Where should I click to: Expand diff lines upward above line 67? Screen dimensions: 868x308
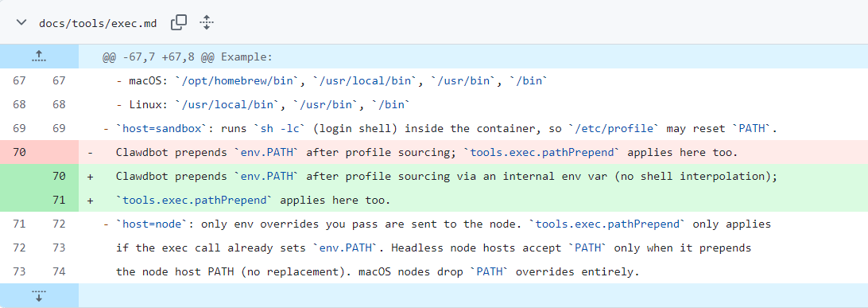pos(39,57)
